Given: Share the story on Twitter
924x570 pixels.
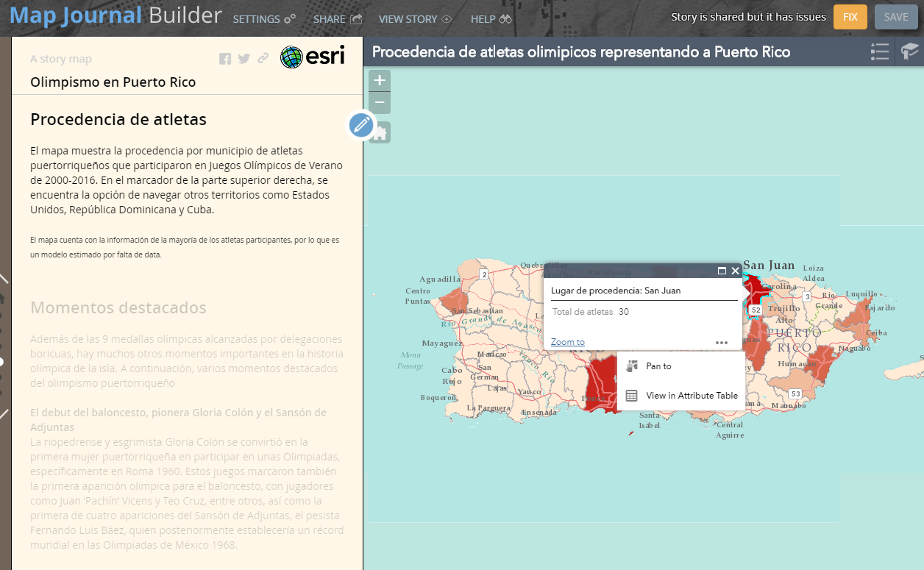Looking at the screenshot, I should pos(244,59).
